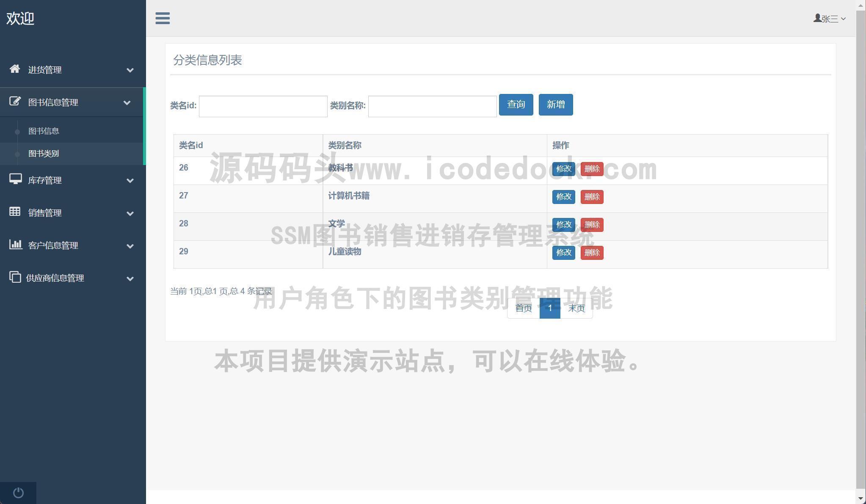866x504 pixels.
Task: Click 修改 for the 计算机书籍 row
Action: coord(563,197)
